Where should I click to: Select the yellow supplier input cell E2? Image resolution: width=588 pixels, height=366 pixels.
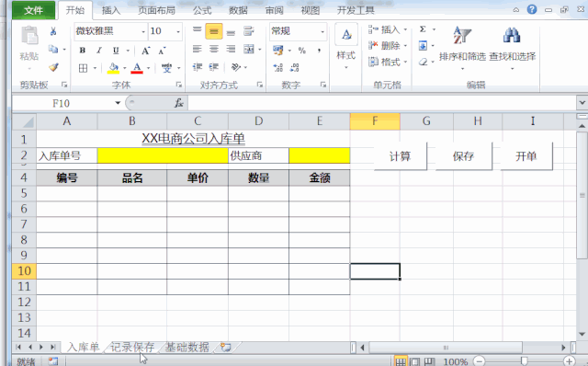tap(320, 155)
